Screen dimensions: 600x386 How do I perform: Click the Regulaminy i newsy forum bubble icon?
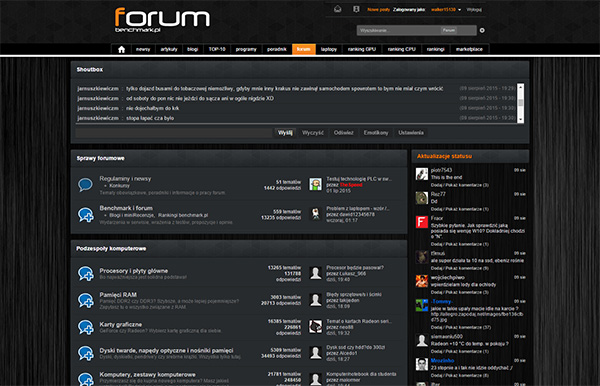coord(85,185)
